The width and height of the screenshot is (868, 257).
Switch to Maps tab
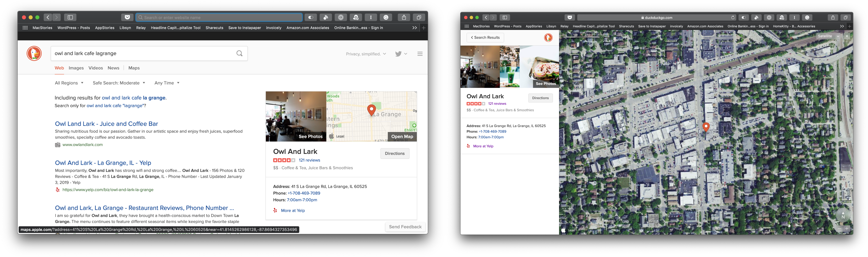[134, 68]
